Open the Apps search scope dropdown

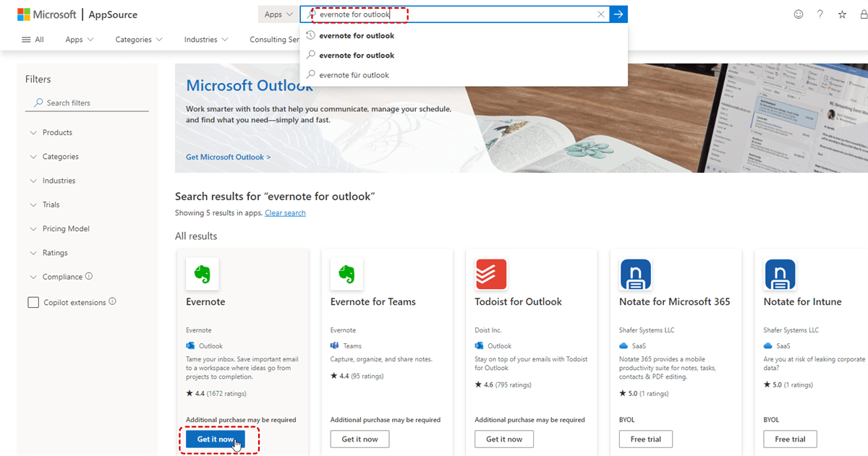pyautogui.click(x=278, y=14)
